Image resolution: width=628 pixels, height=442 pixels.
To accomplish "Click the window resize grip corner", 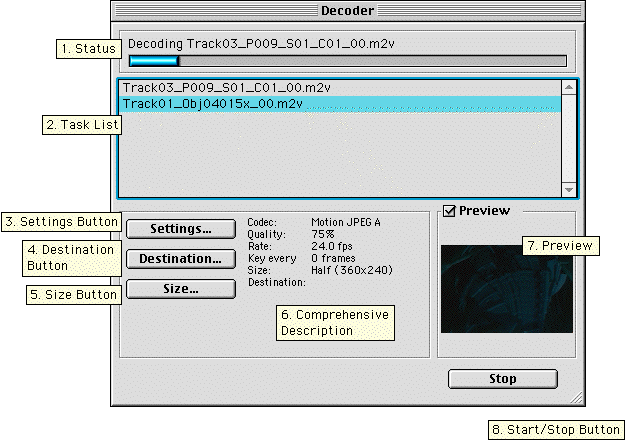I will (576, 398).
